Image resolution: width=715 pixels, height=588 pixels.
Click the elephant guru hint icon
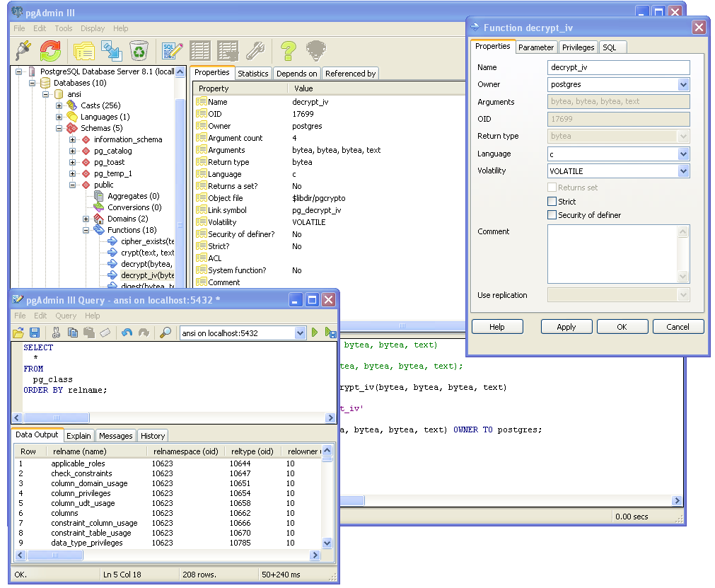pyautogui.click(x=315, y=50)
